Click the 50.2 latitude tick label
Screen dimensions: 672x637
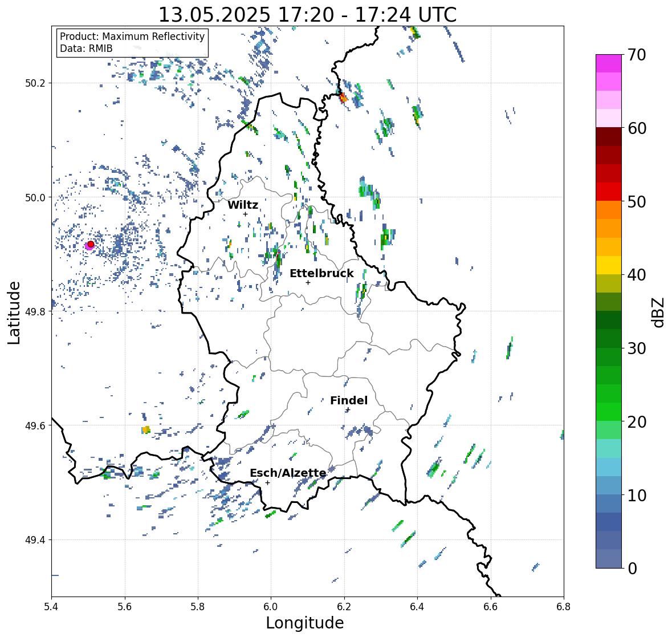tap(35, 83)
